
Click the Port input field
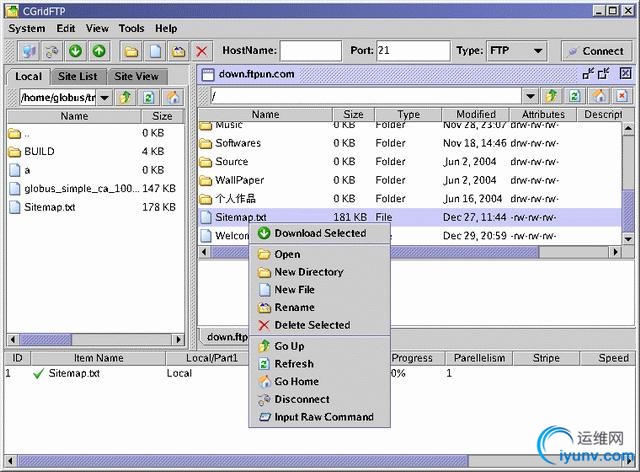coord(413,51)
